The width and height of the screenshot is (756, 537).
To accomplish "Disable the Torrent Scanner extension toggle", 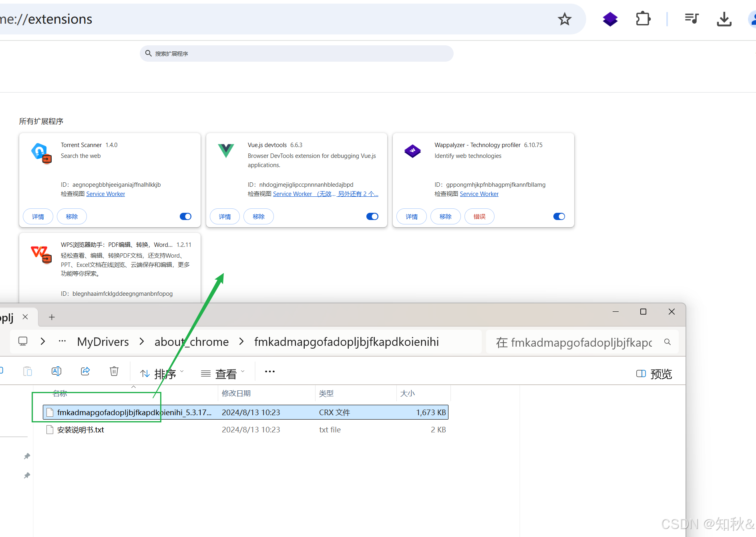I will [x=185, y=216].
